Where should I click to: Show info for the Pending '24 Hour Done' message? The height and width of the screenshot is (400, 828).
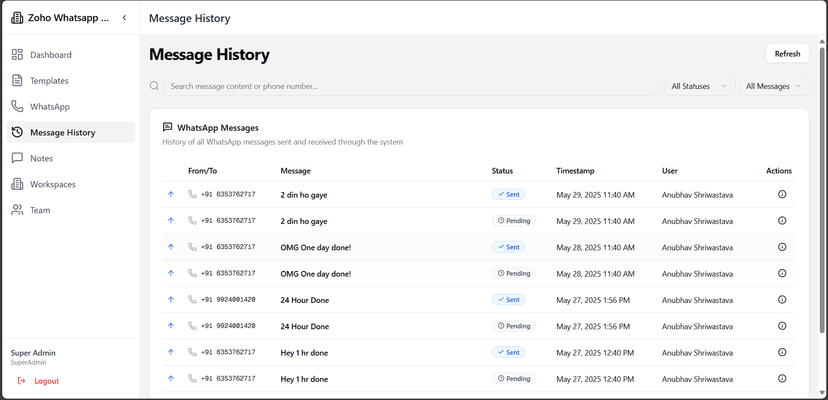[782, 325]
